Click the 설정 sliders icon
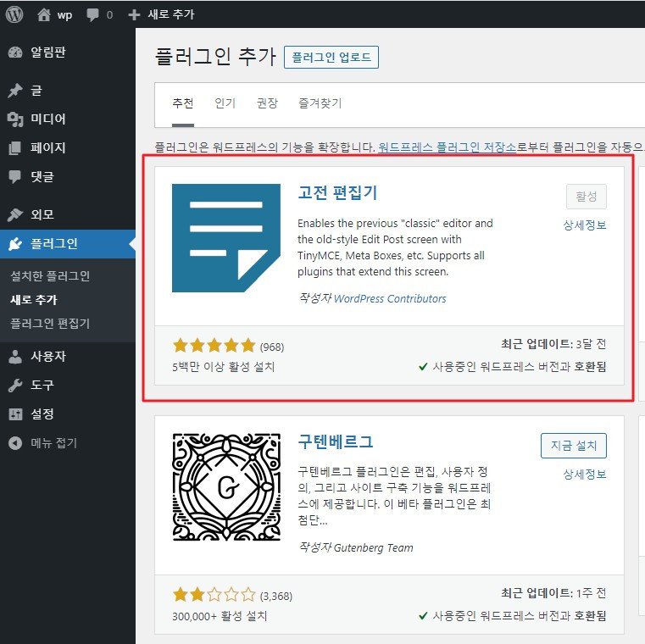Viewport: 645px width, 644px height. pos(15,414)
